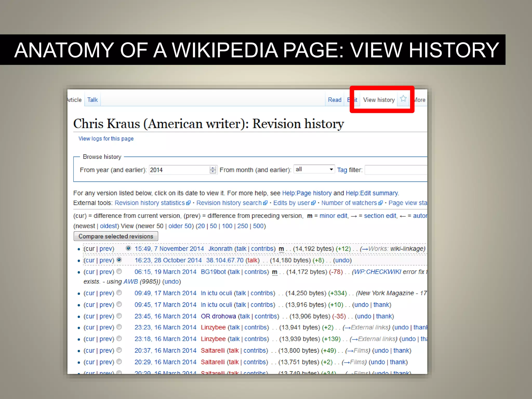Open external link icon after Revision history statistics
Screen dimensions: 532x399
click(188, 203)
